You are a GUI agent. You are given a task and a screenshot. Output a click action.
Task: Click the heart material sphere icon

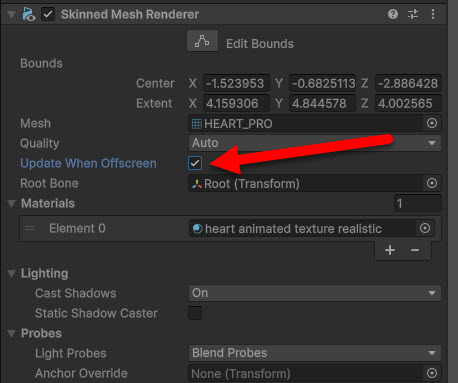pyautogui.click(x=197, y=229)
